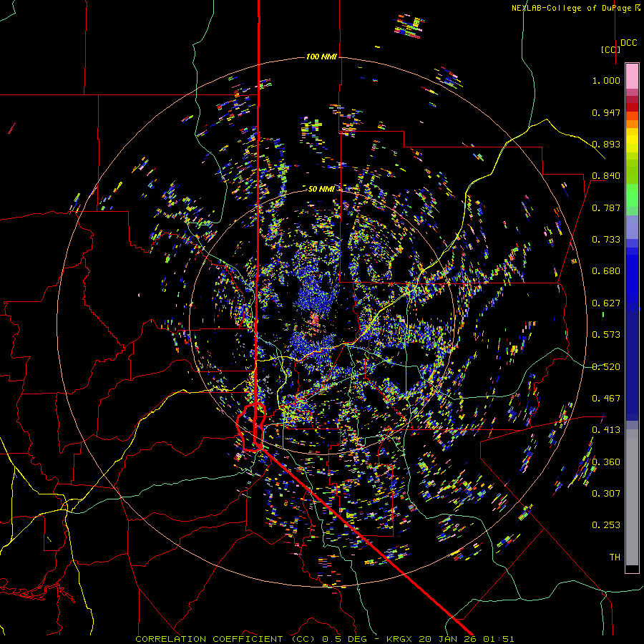
Task: Click the 0.307 value on the color scale
Action: coord(606,493)
